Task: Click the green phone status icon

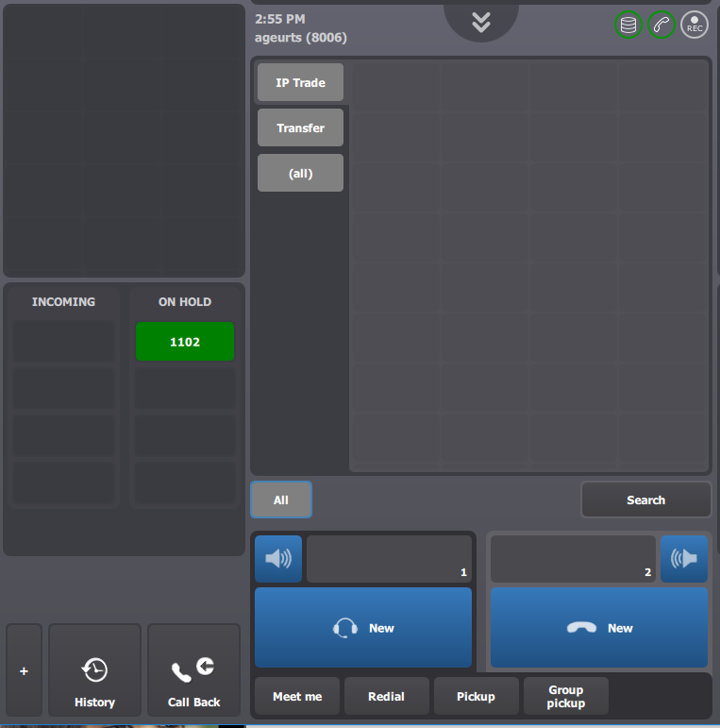Action: (661, 25)
